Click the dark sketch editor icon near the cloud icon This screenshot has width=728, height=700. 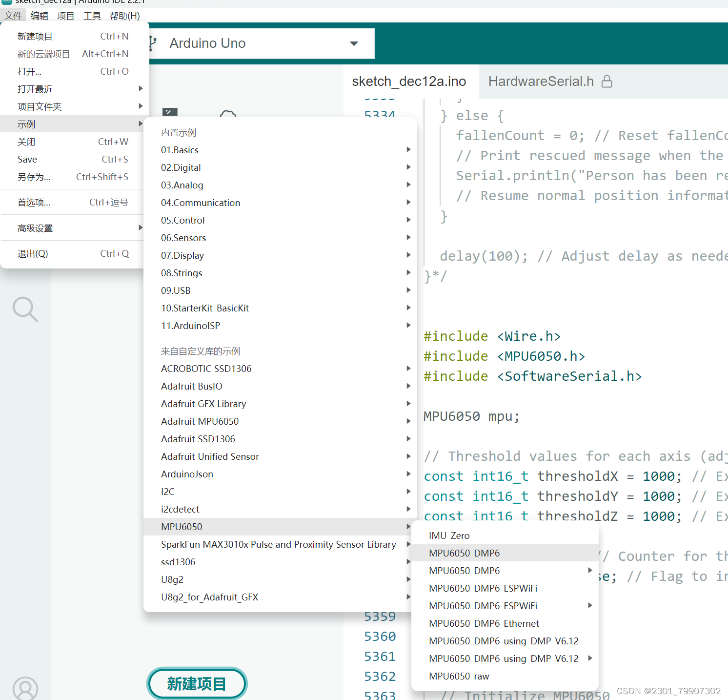[x=169, y=113]
